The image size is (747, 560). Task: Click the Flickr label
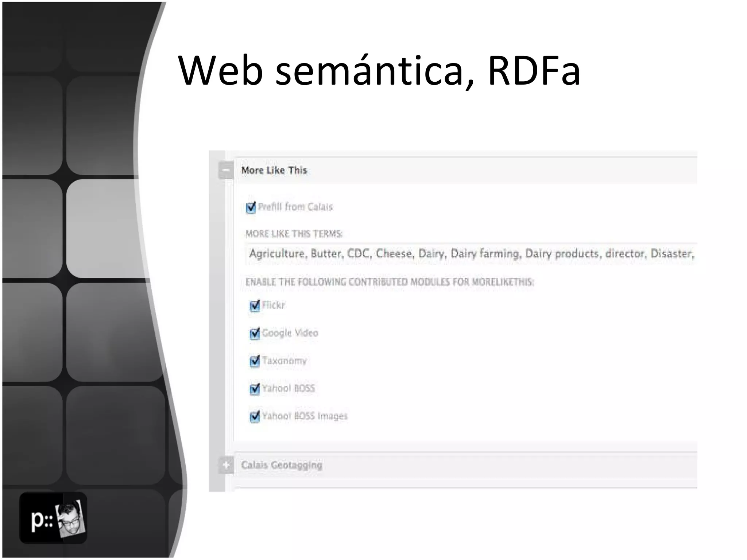[x=273, y=305]
